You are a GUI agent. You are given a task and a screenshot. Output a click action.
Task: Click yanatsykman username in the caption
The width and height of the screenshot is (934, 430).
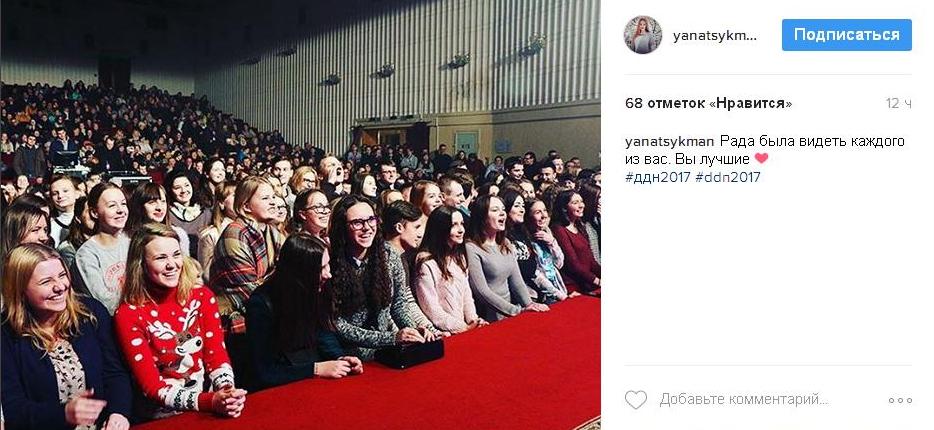pyautogui.click(x=670, y=142)
